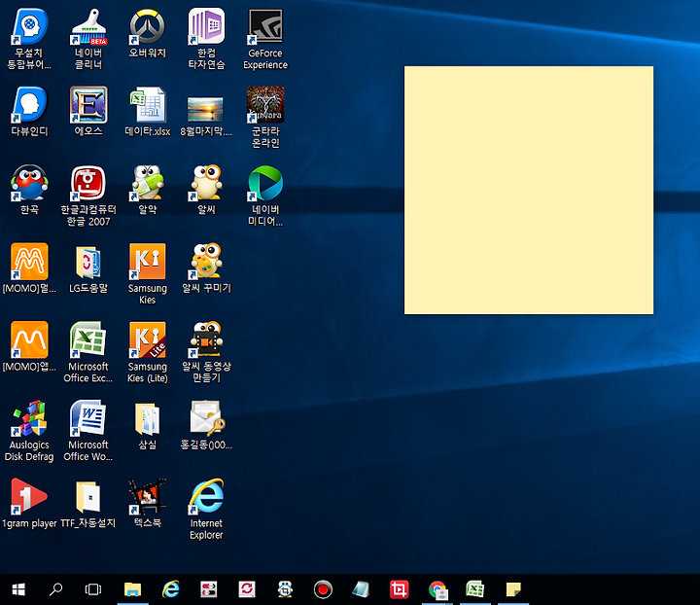Switch to Chrome on the taskbar
700x605 pixels.
pos(437,589)
